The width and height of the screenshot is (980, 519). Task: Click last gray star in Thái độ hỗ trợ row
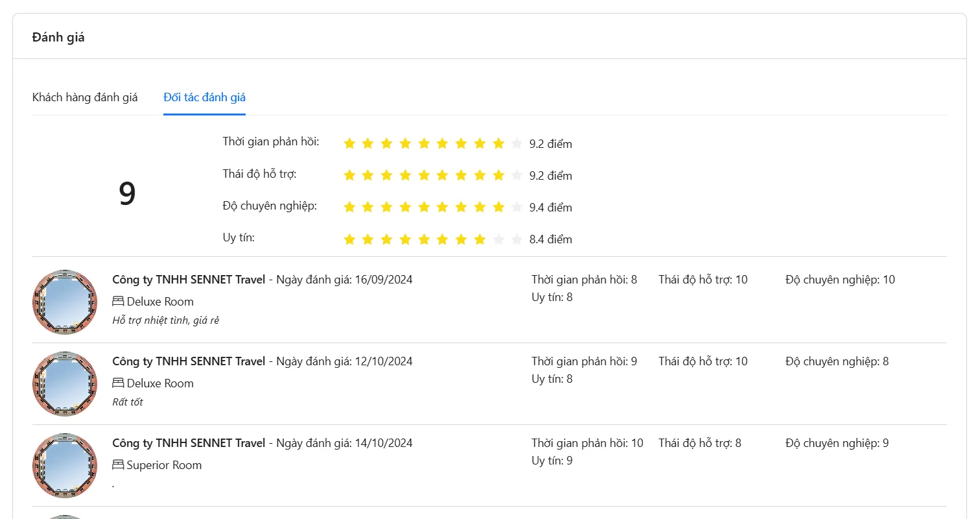point(517,175)
